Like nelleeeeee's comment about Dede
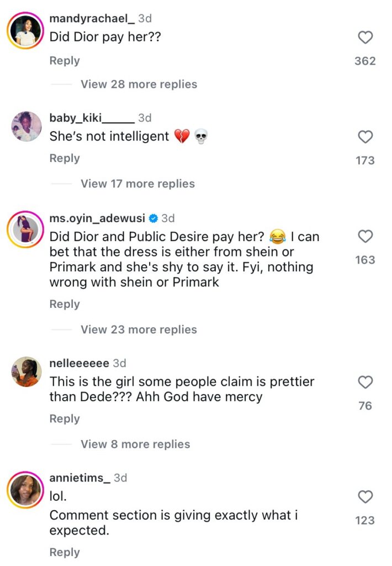The height and width of the screenshot is (566, 392). 365,382
